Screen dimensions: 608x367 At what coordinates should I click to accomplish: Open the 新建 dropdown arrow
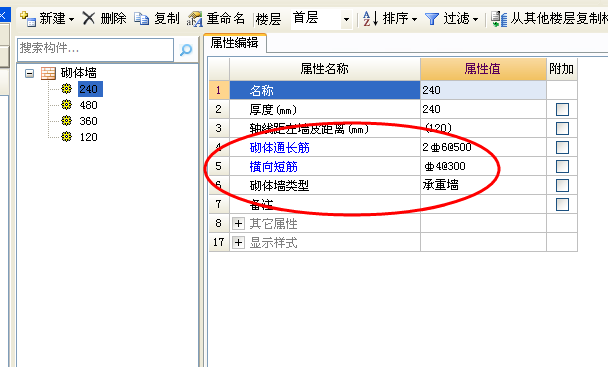coord(71,19)
